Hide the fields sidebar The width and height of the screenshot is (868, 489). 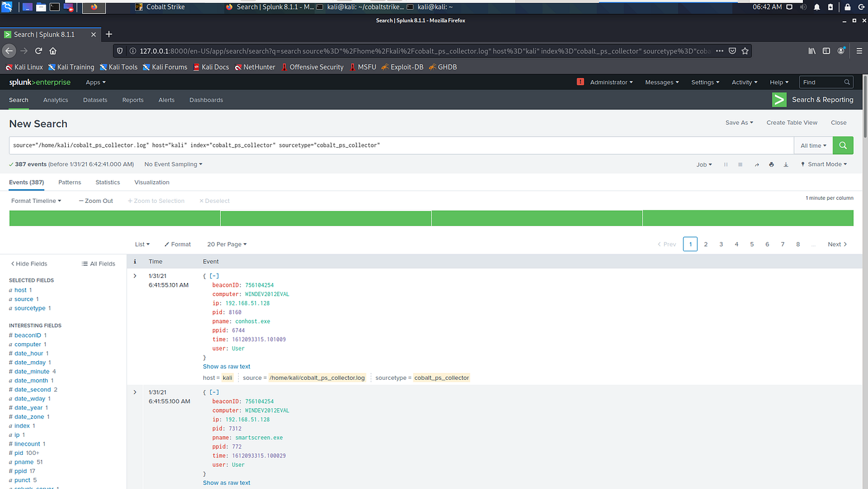[x=29, y=264]
